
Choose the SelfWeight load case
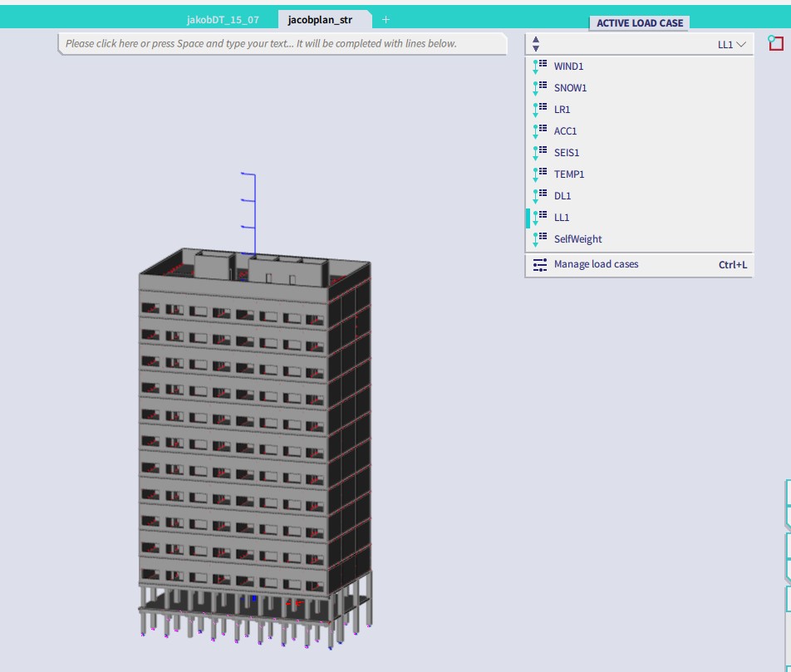coord(577,239)
